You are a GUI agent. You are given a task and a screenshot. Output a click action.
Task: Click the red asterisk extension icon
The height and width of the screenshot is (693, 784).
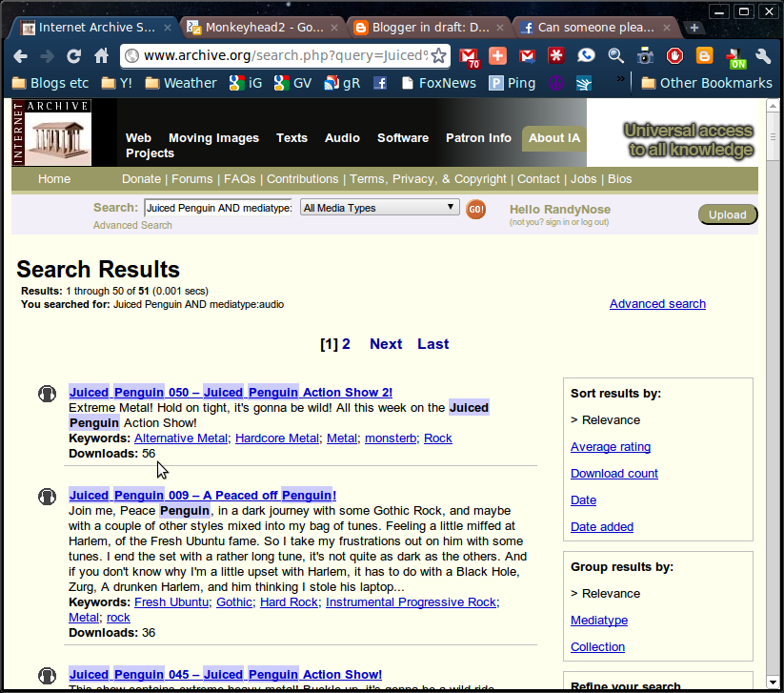pos(555,55)
